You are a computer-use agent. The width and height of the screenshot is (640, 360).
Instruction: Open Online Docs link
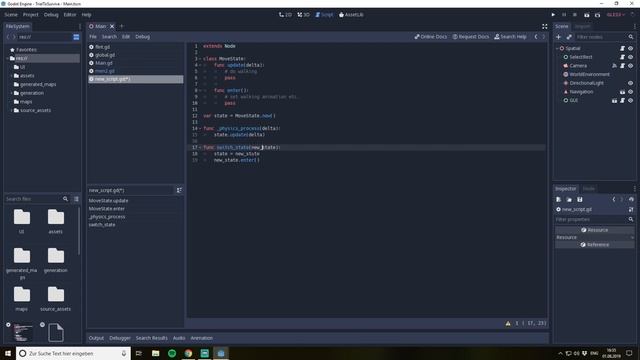pos(431,37)
